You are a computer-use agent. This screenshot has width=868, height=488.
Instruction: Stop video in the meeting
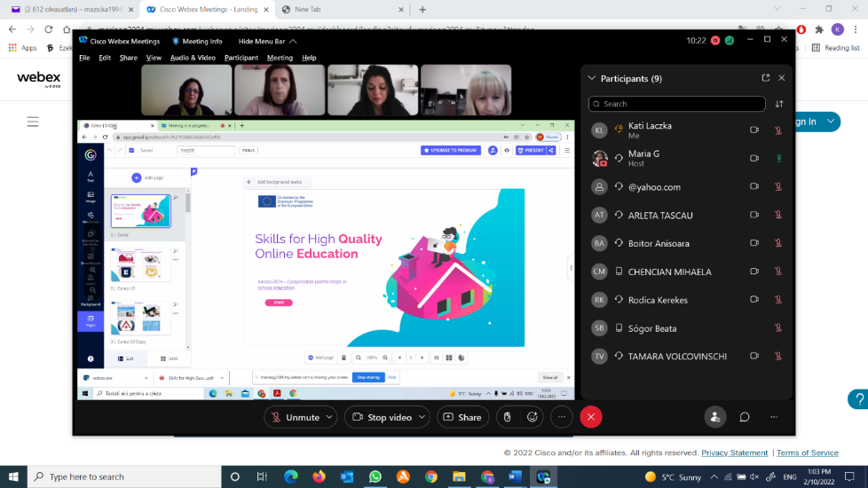pos(382,417)
